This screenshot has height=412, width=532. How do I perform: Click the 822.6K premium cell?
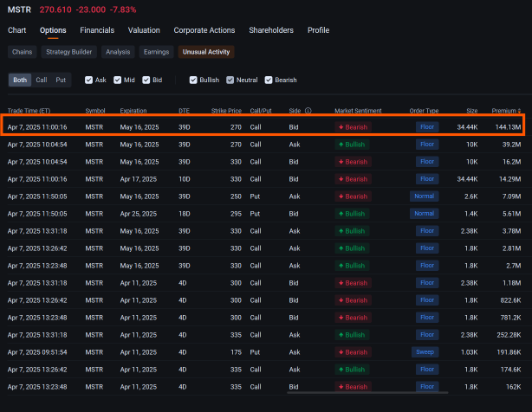tap(510, 300)
